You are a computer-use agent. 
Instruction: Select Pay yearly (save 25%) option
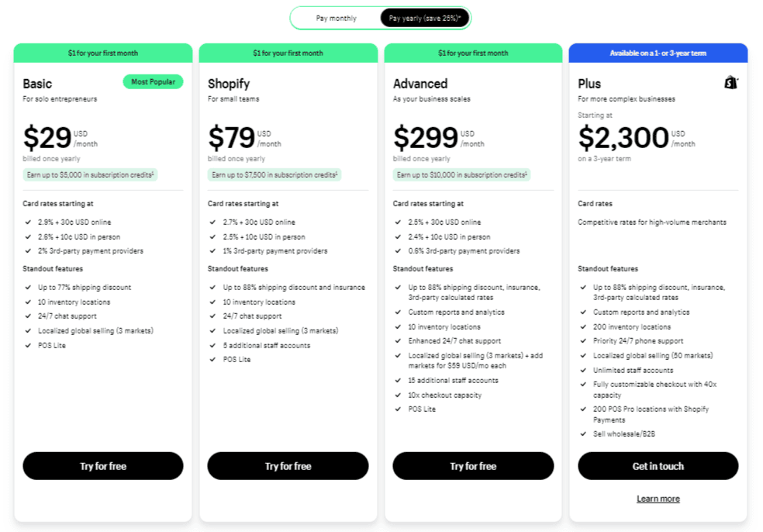[x=424, y=18]
